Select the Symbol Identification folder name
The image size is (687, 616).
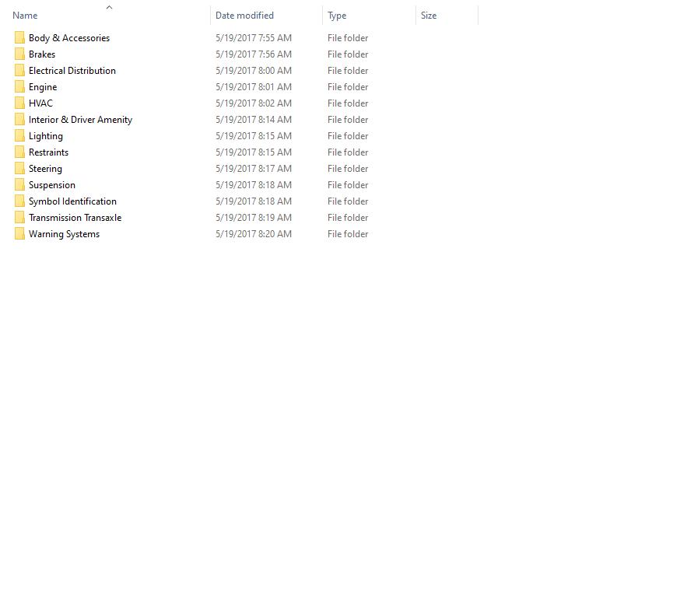[x=72, y=201]
